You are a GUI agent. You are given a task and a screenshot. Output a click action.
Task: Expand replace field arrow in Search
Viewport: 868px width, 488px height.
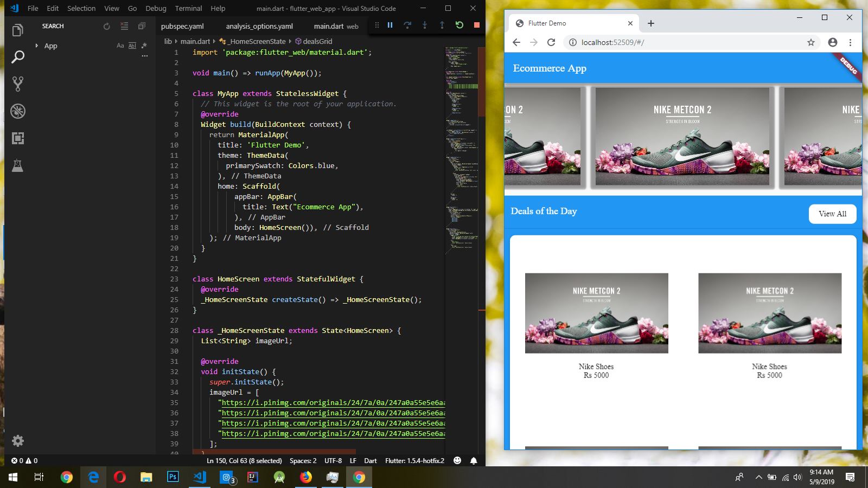[36, 46]
